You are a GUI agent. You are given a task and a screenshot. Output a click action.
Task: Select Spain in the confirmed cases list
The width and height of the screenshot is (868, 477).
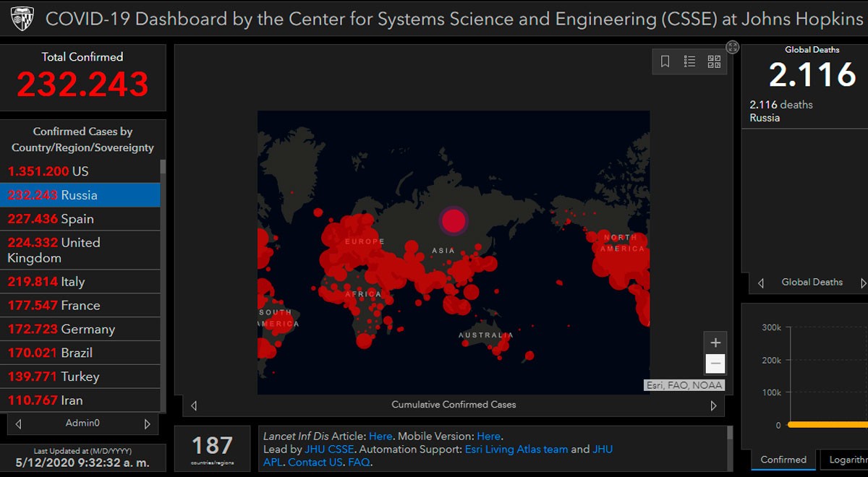[x=80, y=219]
